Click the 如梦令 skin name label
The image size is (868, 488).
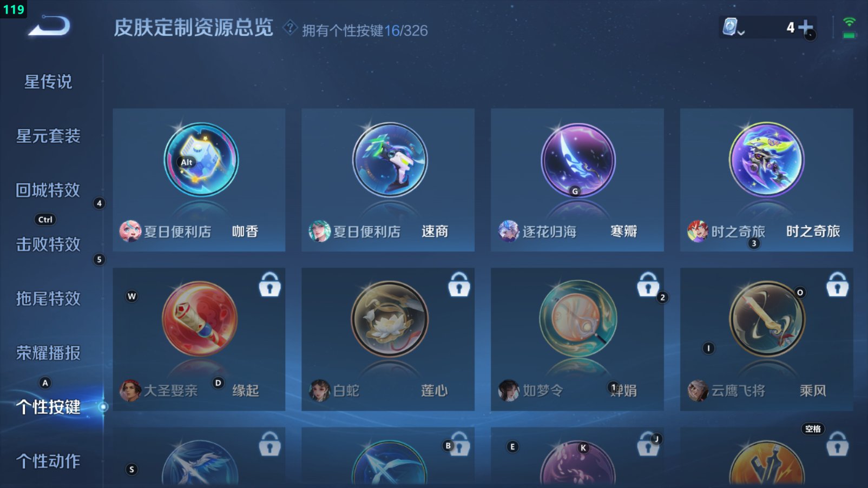click(543, 391)
